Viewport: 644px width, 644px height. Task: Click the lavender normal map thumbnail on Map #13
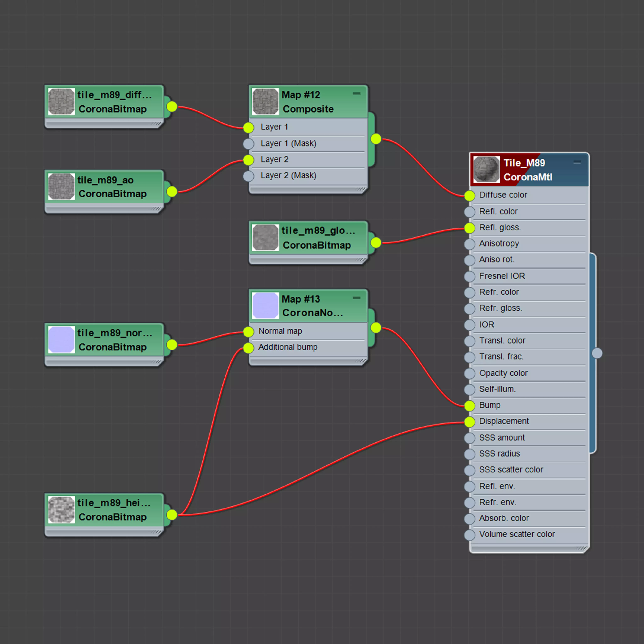click(x=265, y=306)
